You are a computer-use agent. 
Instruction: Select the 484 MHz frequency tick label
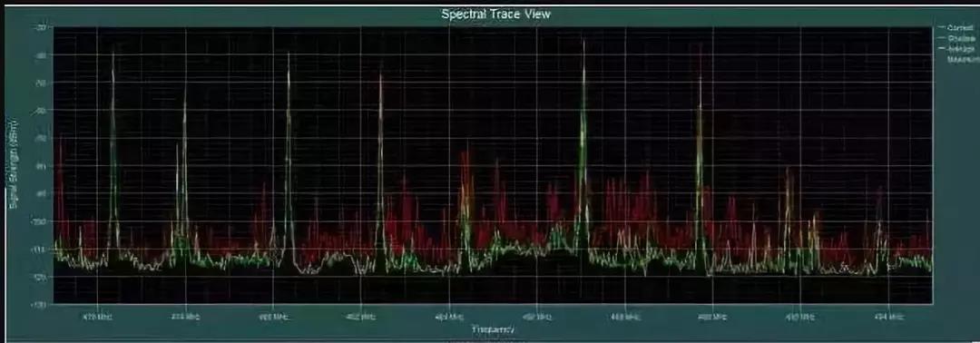coord(449,317)
